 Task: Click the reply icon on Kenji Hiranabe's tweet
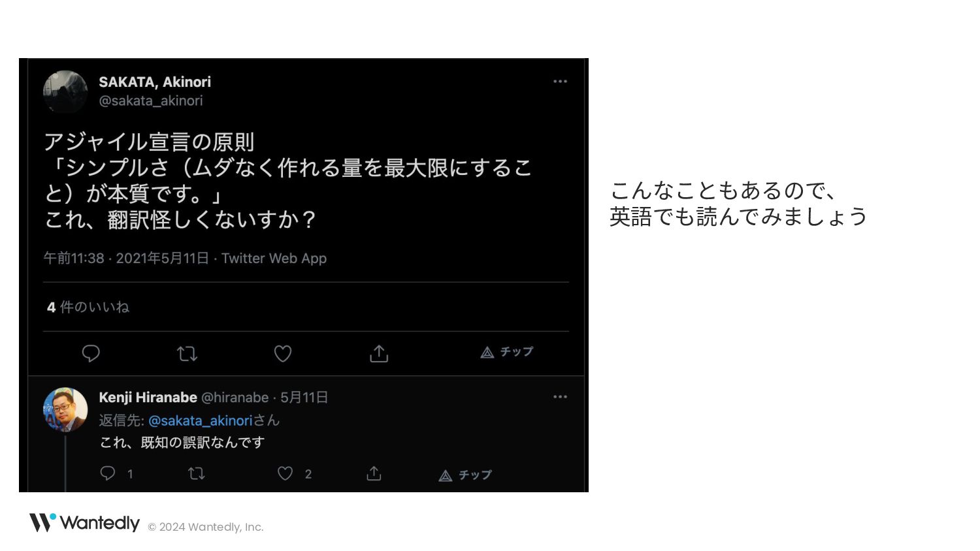[108, 473]
